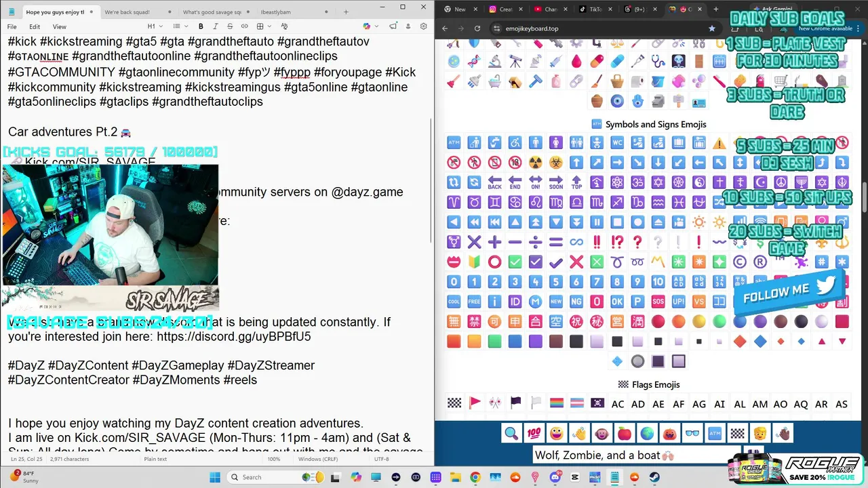Go back in the Chrome browser
Image resolution: width=868 pixels, height=488 pixels.
tap(445, 28)
